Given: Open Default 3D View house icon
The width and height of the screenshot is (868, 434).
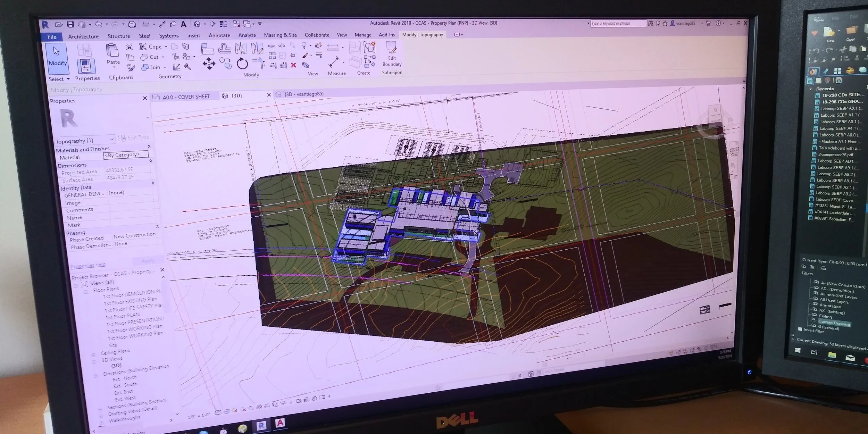Looking at the screenshot, I should coord(197,24).
